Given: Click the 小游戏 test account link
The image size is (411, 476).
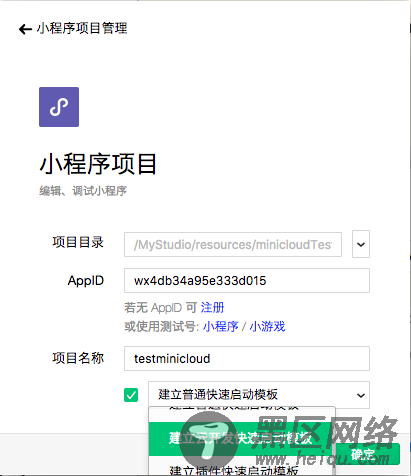Looking at the screenshot, I should pyautogui.click(x=267, y=326).
